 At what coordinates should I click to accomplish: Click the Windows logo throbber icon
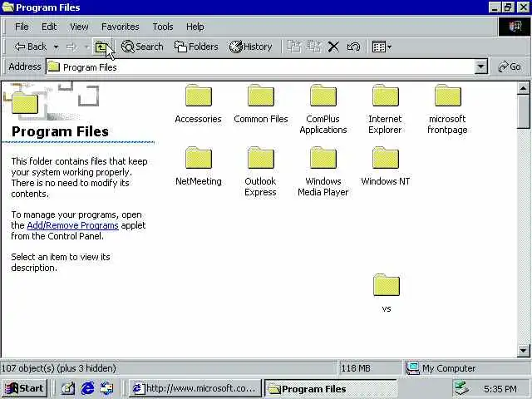click(515, 27)
